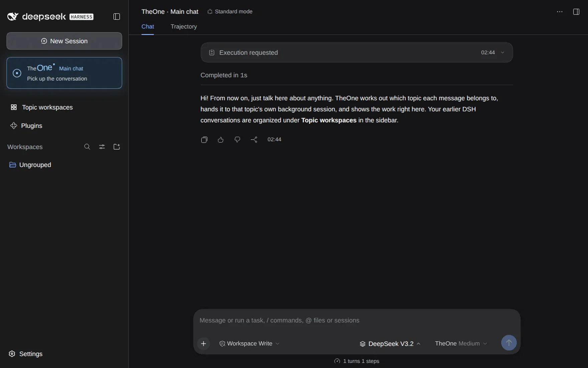Click the DeepSeek whale logo

13,16
